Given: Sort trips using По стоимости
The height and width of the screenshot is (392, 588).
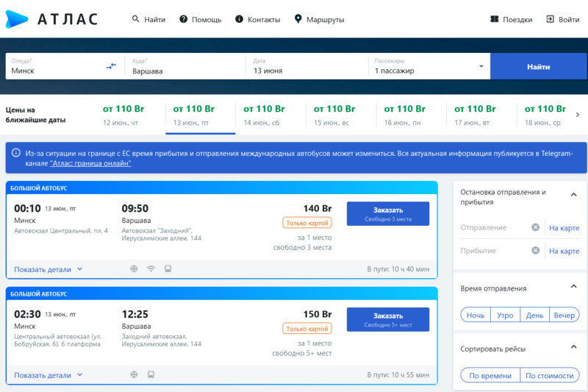Looking at the screenshot, I should pos(549,376).
